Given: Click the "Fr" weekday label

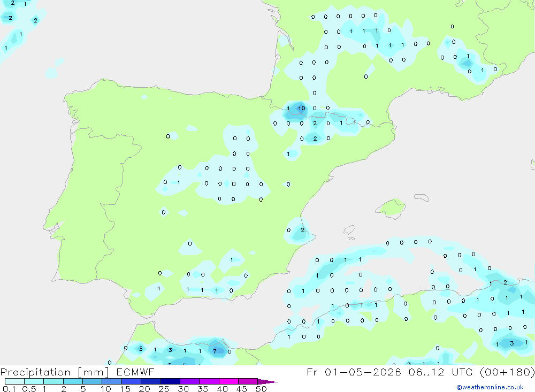Looking at the screenshot, I should (312, 372).
